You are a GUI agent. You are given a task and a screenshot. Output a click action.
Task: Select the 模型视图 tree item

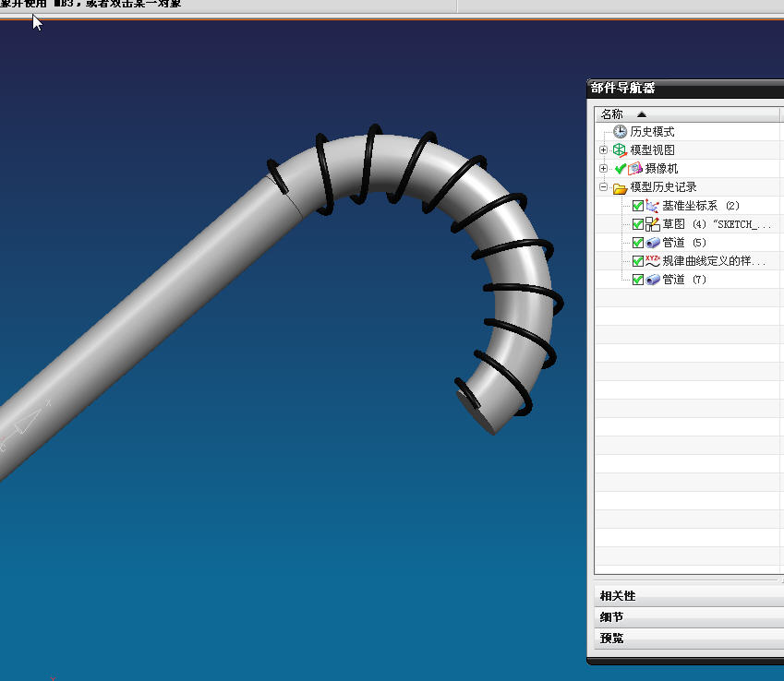point(653,149)
